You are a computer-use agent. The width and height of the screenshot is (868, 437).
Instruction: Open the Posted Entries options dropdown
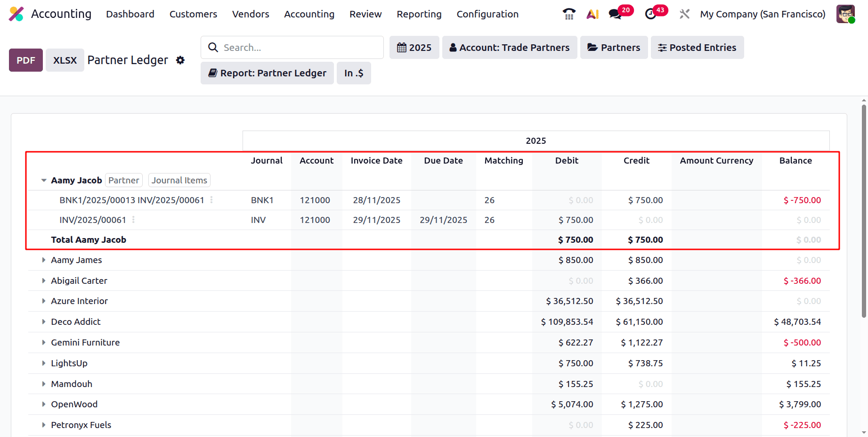(x=698, y=48)
